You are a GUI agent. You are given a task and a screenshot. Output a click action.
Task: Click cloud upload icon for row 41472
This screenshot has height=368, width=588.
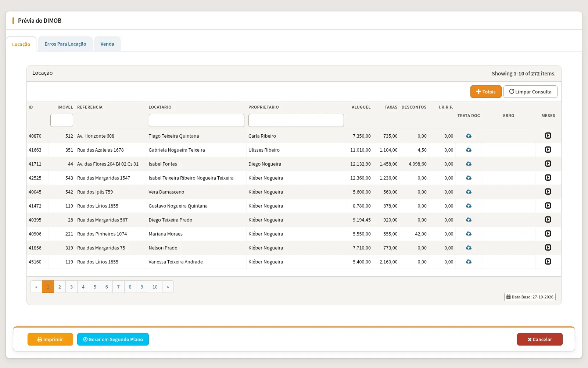[469, 206]
